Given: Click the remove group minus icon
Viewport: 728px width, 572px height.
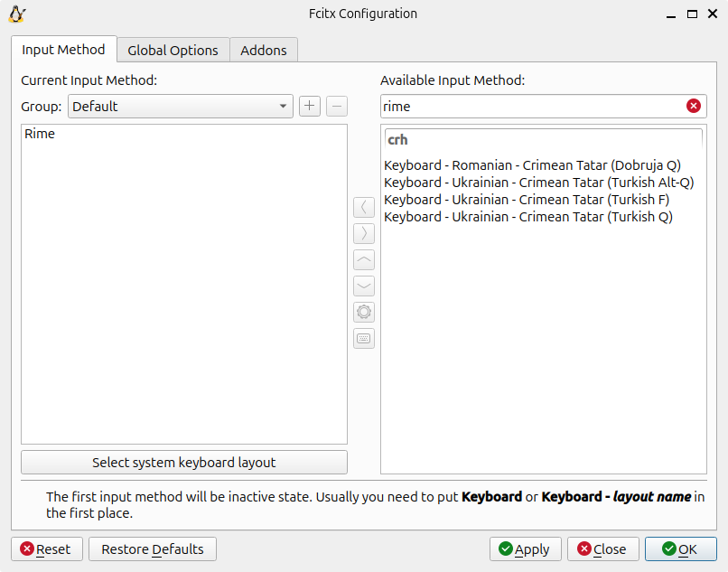Looking at the screenshot, I should pos(336,107).
